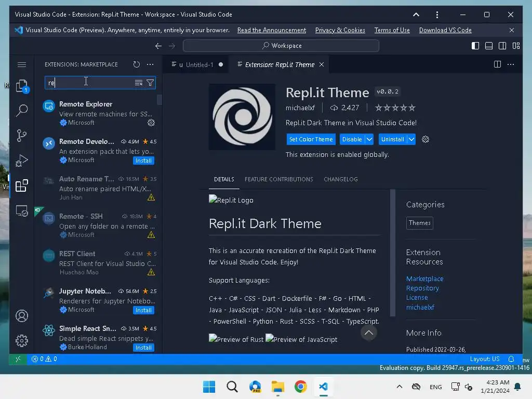Screen dimensions: 532x399
Task: Switch to the Untitled-1 tab
Action: pos(197,64)
